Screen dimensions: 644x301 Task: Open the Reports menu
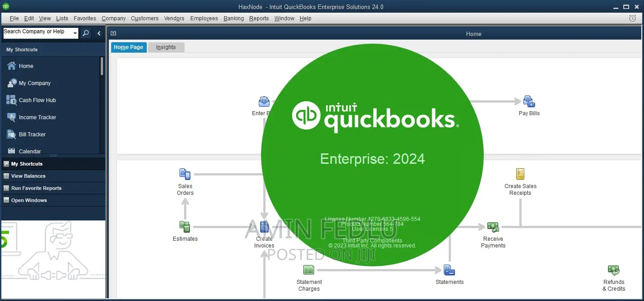point(259,18)
